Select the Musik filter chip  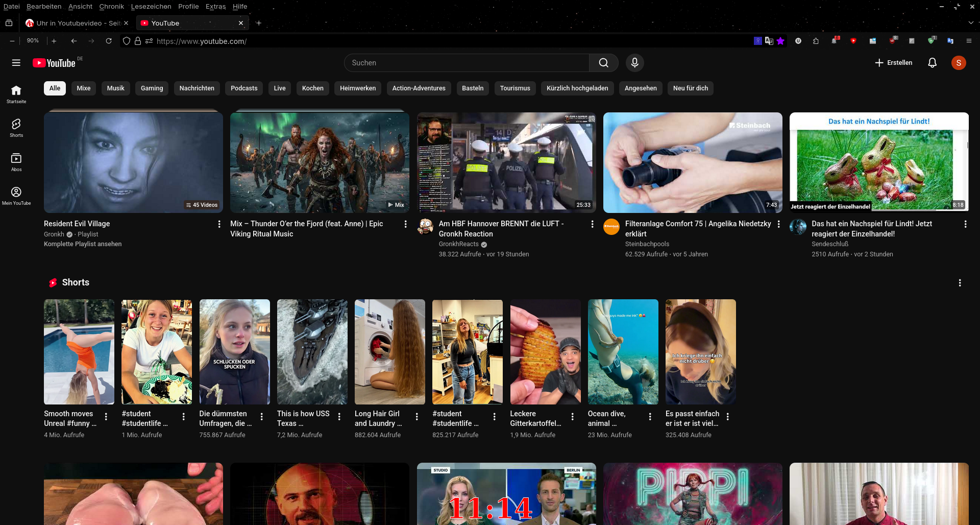click(x=115, y=88)
